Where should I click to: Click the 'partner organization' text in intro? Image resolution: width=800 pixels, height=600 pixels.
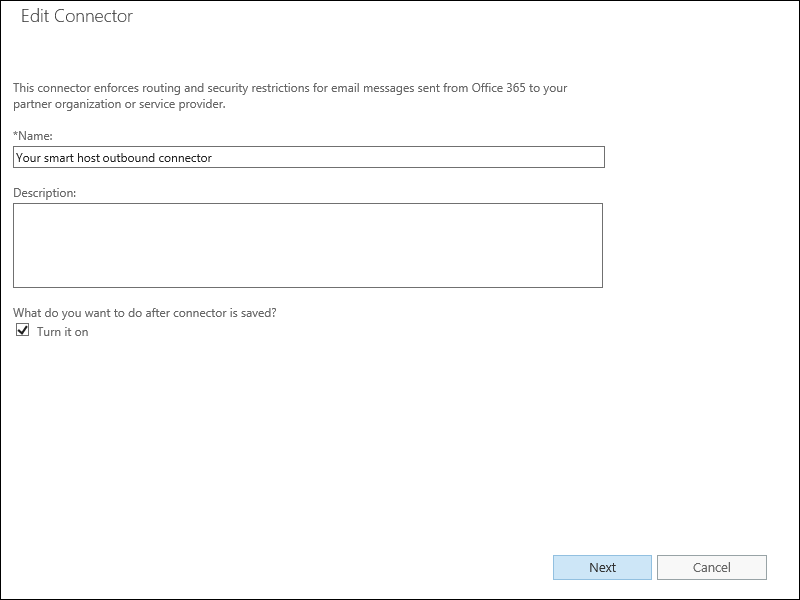click(67, 104)
